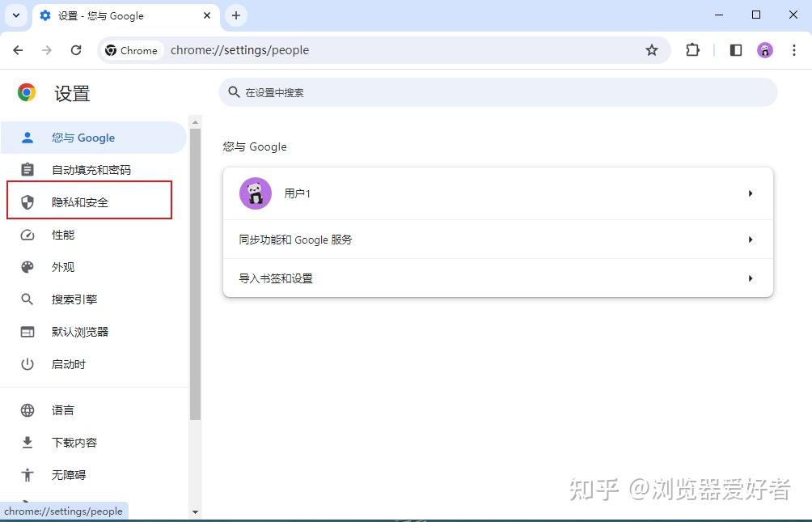Open the profile avatar in toolbar
The image size is (812, 522).
click(765, 50)
